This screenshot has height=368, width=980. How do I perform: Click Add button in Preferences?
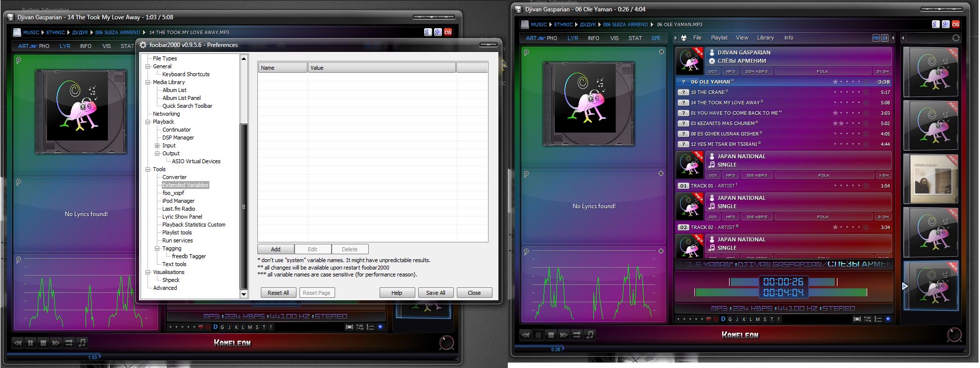(x=276, y=249)
